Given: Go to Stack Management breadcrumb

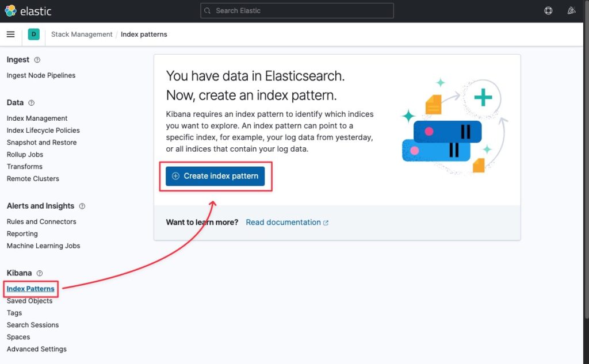Looking at the screenshot, I should tap(82, 34).
